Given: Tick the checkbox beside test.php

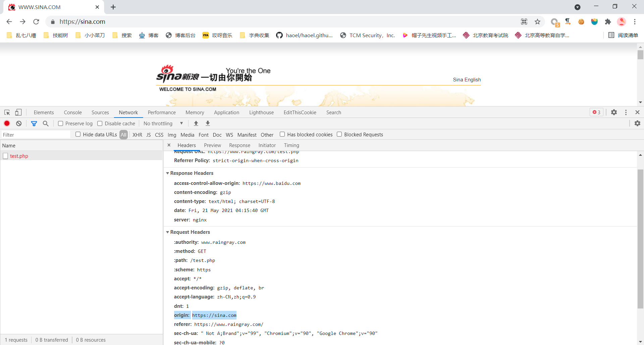Looking at the screenshot, I should pyautogui.click(x=5, y=156).
